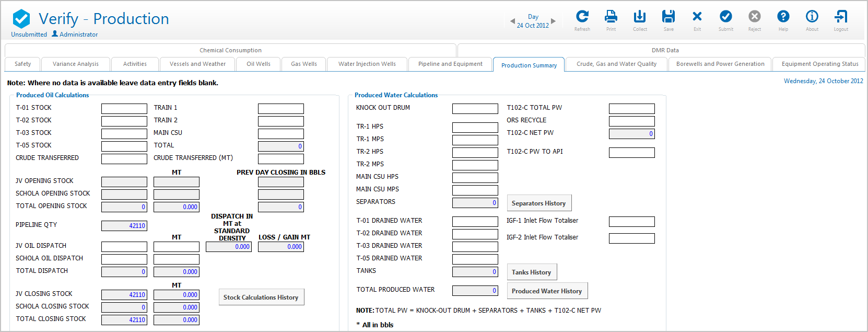
Task: Open Stock Calculations History
Action: coord(261,297)
